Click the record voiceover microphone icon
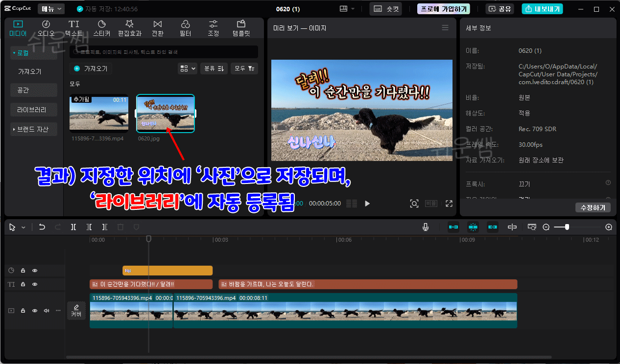Viewport: 620px width, 364px height. pos(426,227)
